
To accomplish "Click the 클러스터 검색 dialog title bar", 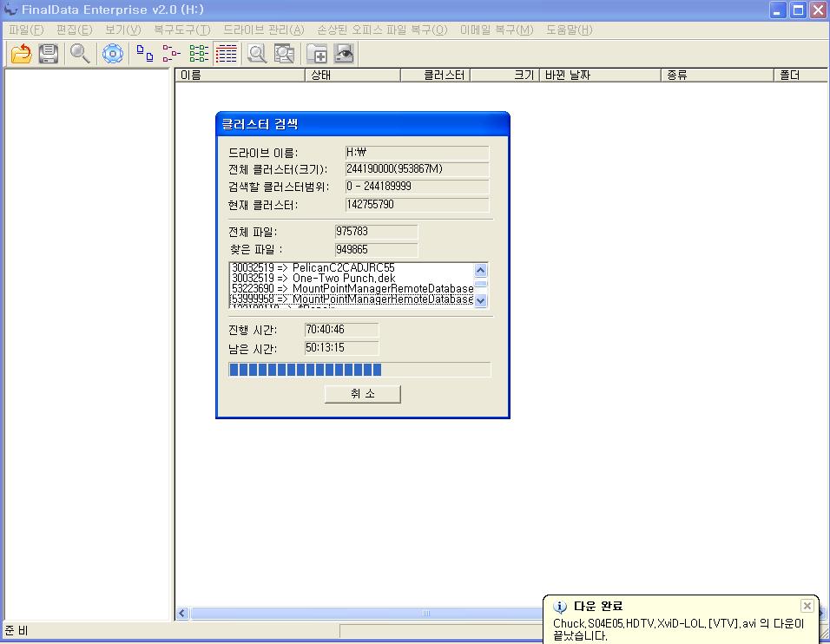I will 363,124.
